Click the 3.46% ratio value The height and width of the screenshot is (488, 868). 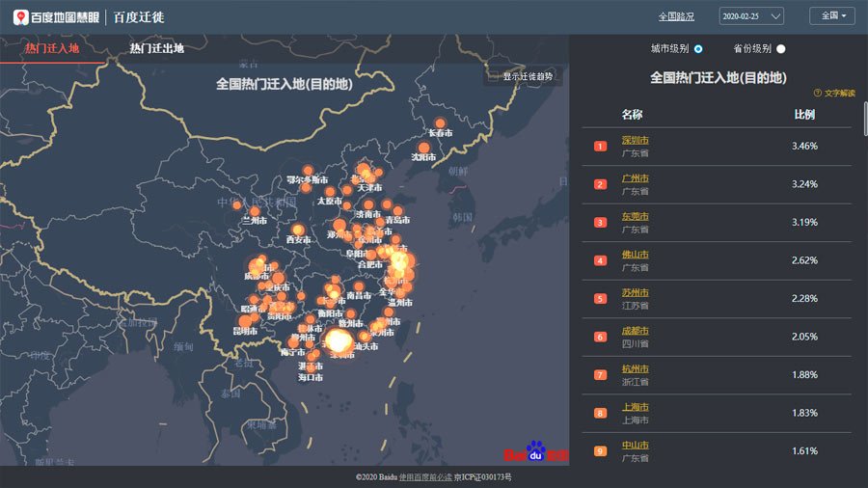804,146
